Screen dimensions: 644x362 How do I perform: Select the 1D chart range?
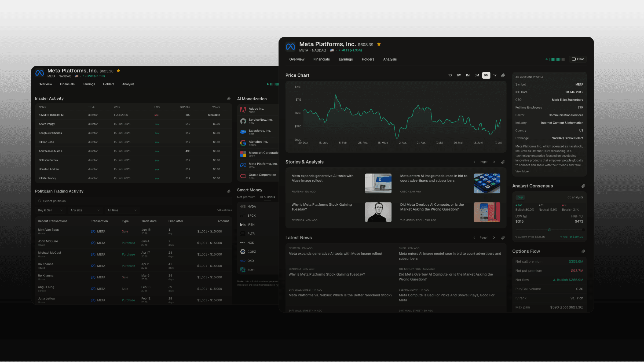[x=450, y=75]
